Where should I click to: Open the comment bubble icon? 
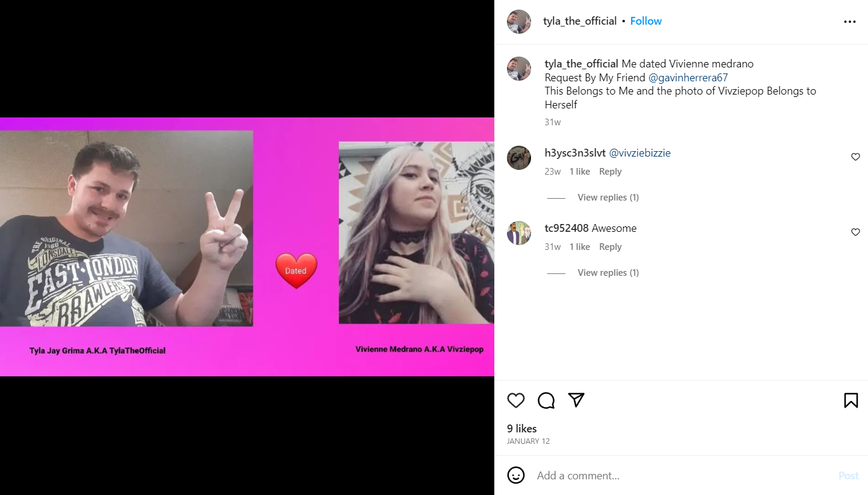pos(546,400)
